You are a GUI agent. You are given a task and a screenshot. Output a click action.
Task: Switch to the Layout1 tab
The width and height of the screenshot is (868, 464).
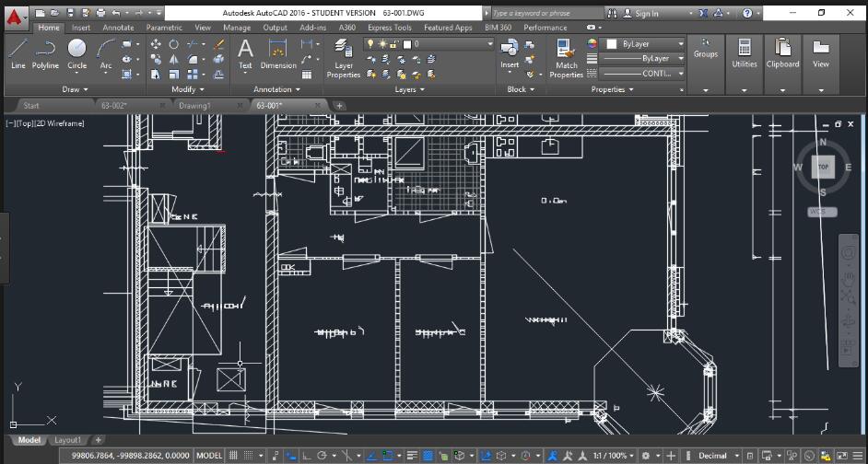pos(67,440)
